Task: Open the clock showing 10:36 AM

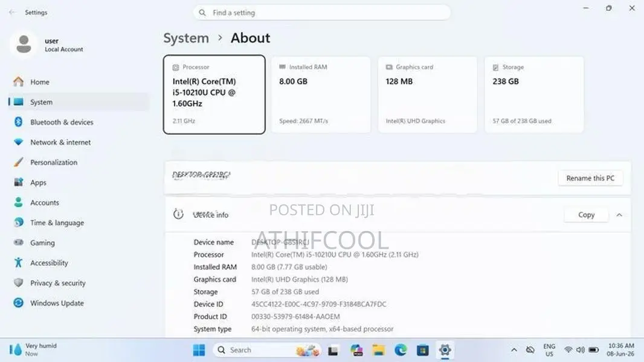Action: point(621,350)
